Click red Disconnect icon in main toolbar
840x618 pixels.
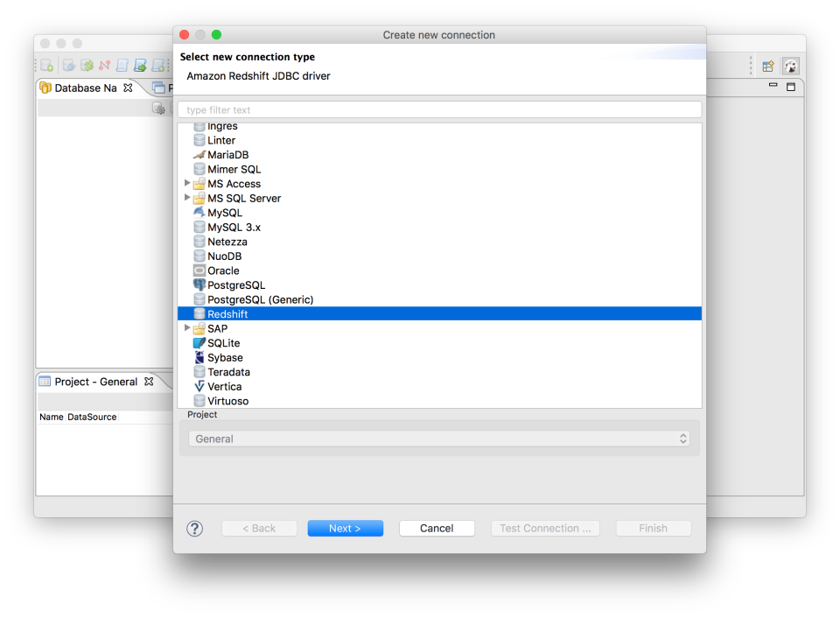tap(104, 66)
